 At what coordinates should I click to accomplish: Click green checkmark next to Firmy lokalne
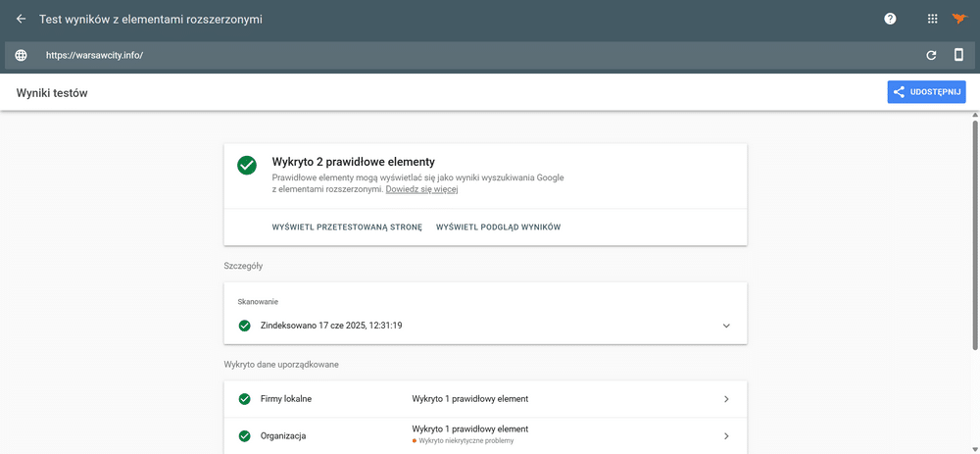click(x=244, y=399)
